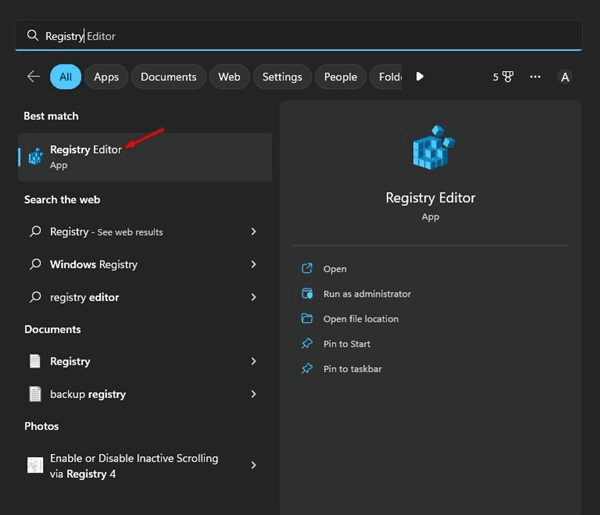Switch to the People filter tab

pos(340,77)
